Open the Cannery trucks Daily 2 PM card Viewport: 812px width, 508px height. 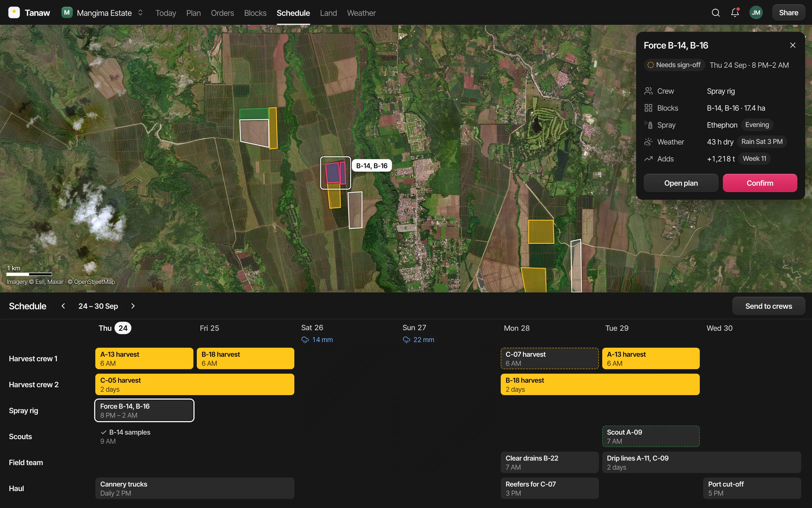click(195, 488)
